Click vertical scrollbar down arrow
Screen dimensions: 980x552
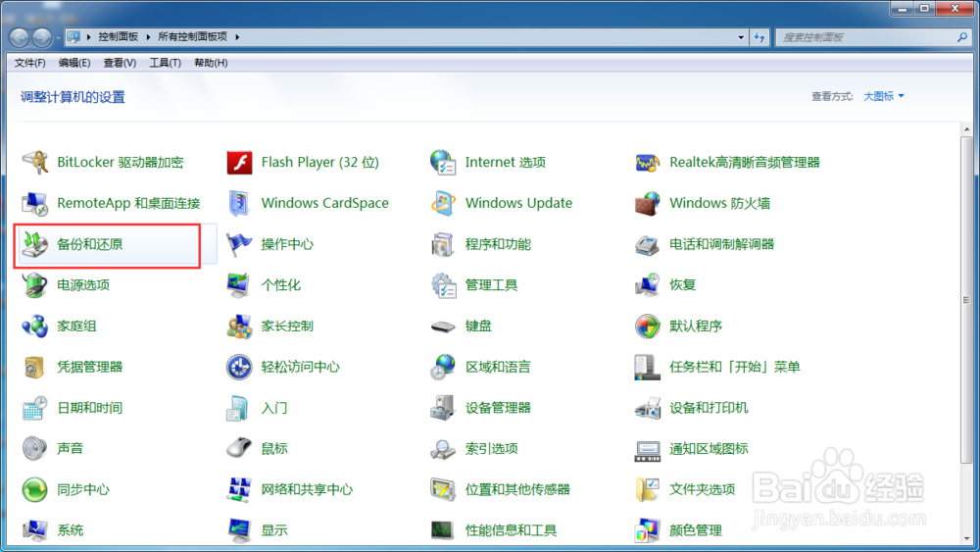[x=967, y=538]
